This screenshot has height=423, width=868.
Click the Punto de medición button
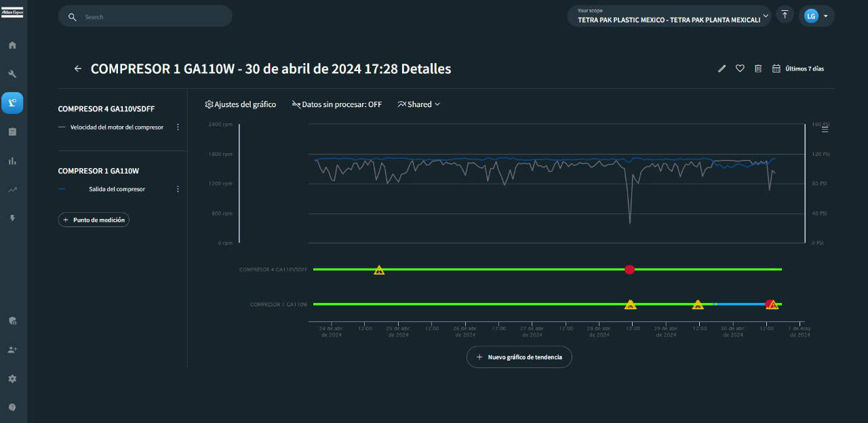[x=94, y=220]
